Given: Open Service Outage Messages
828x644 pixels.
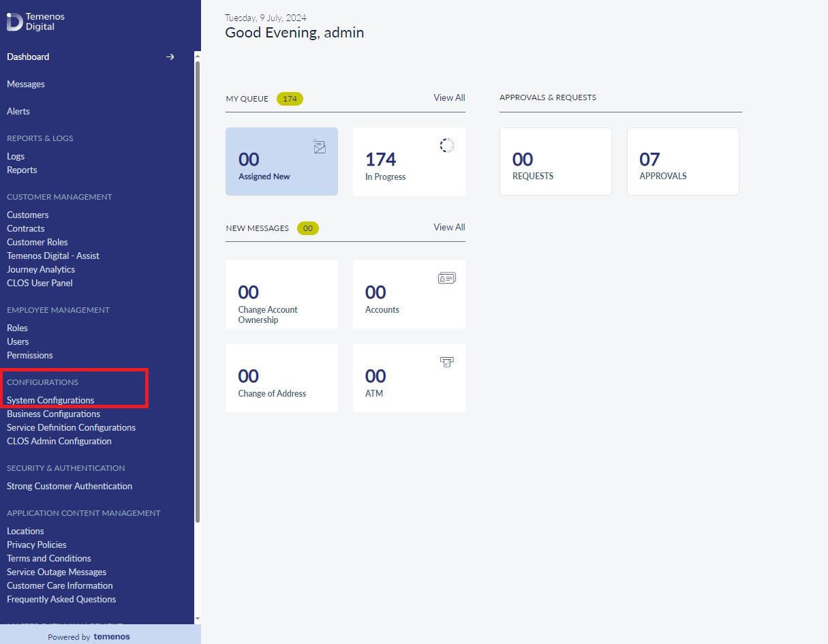Looking at the screenshot, I should tap(57, 572).
